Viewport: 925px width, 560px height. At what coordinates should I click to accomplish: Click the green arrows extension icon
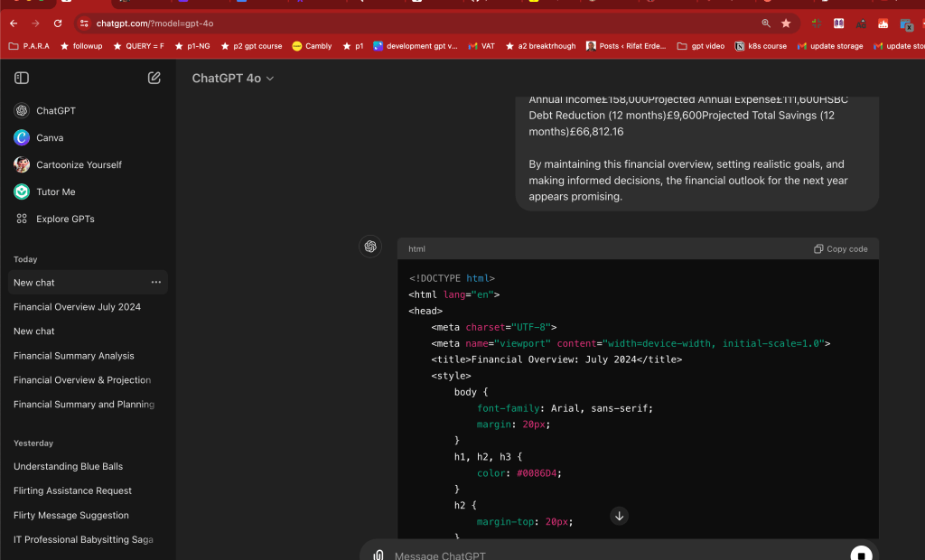coord(817,23)
